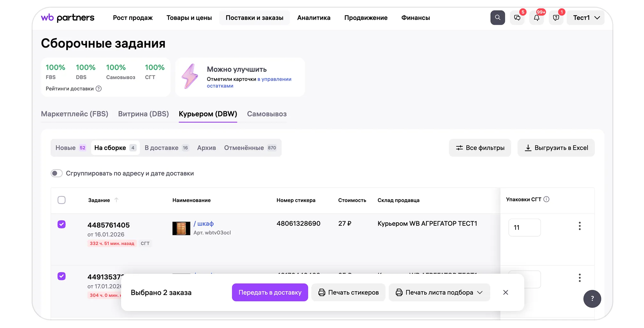Image resolution: width=644 pixels, height=328 pixels.
Task: Open the notifications bell icon
Action: tap(537, 18)
